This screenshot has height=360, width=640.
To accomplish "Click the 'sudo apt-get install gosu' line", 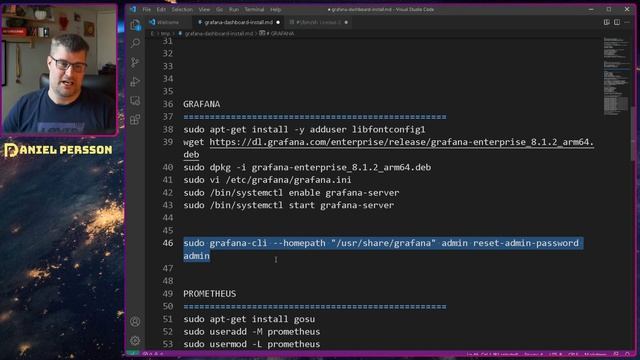I will [249, 319].
